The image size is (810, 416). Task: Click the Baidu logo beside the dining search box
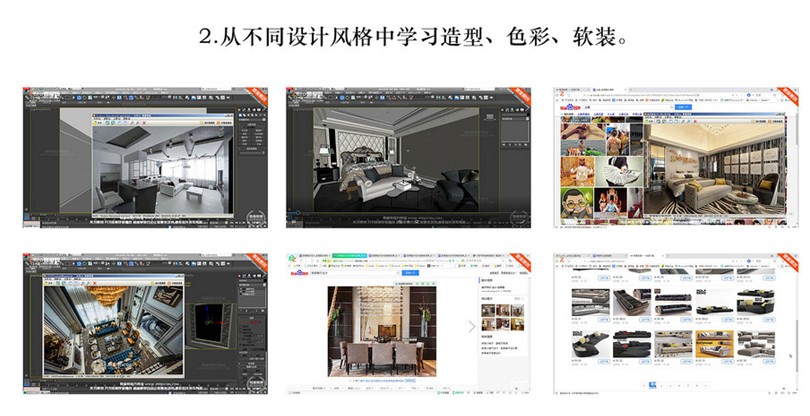click(299, 273)
